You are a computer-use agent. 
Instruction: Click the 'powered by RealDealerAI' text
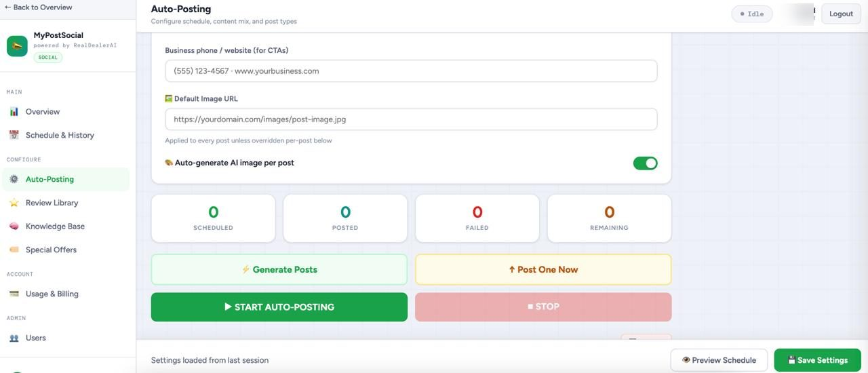(x=75, y=45)
